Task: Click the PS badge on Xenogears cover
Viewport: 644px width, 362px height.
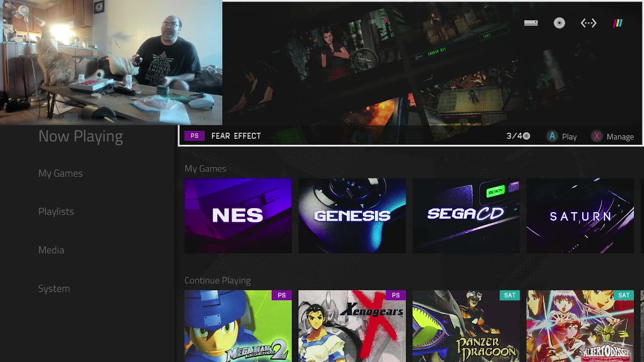Action: [x=396, y=295]
